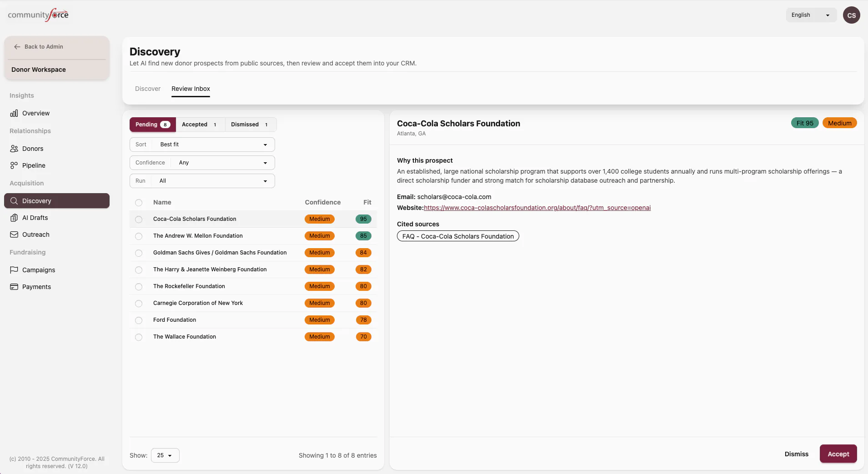Viewport: 868px width, 474px height.
Task: Toggle the select-all radio in table header
Action: tap(139, 203)
